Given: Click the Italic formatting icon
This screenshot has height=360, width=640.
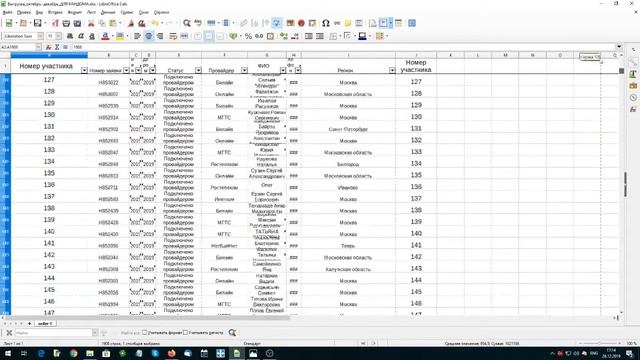Looking at the screenshot, I should [x=81, y=36].
